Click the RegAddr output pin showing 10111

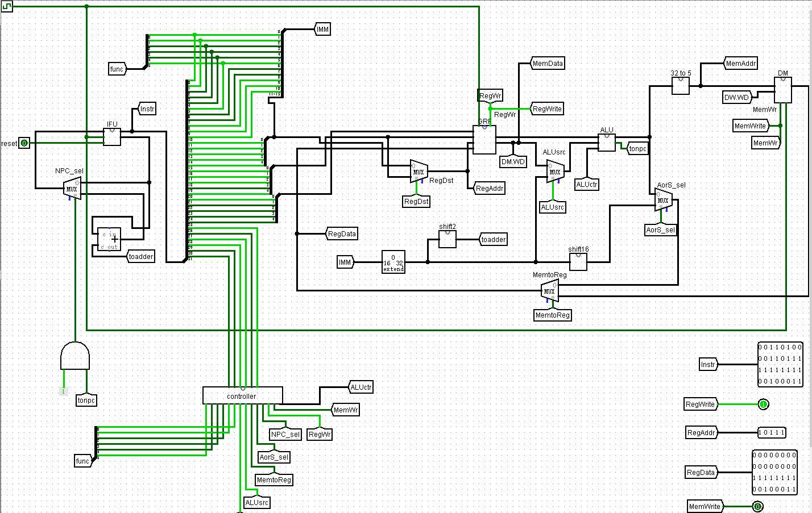point(772,432)
